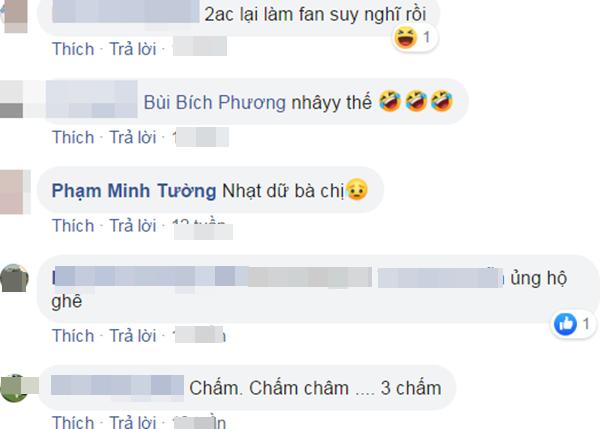Open the avatar beside Phạm Minh Tường comment
Image resolution: width=600 pixels, height=429 pixels.
click(x=14, y=192)
